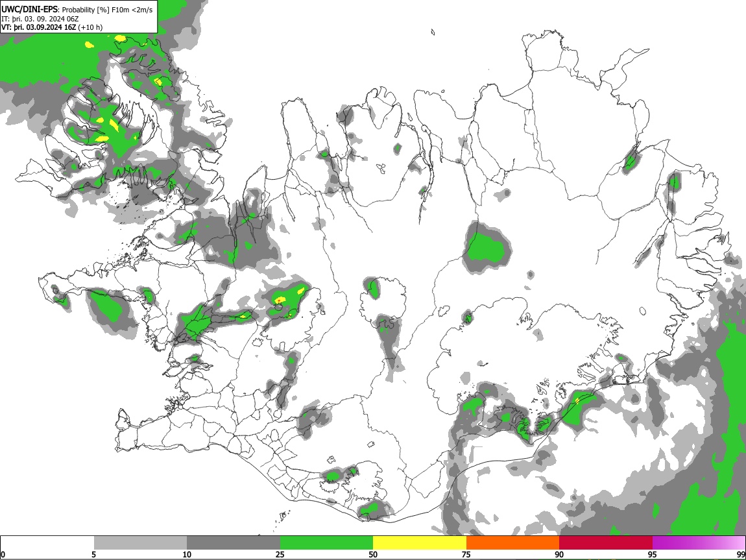This screenshot has width=746, height=560.
Task: Click the '(+10 h)' forecast offset text
Action: click(x=90, y=27)
